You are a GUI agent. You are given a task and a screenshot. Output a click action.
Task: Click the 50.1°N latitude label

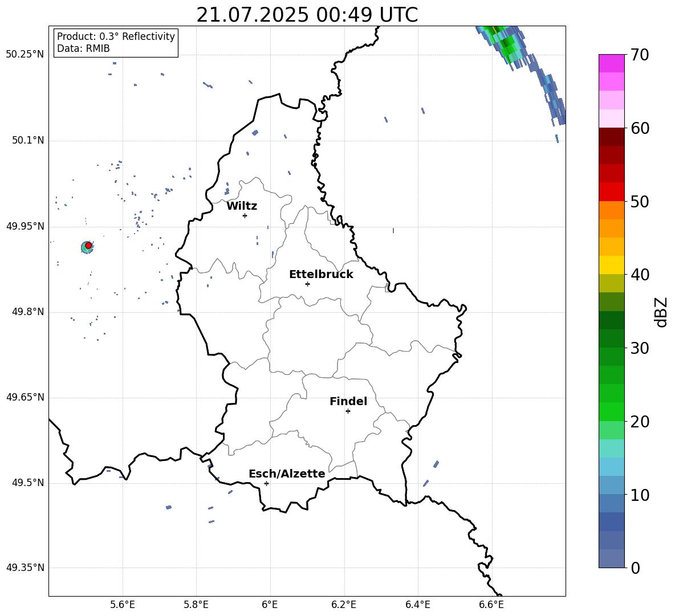tap(27, 140)
